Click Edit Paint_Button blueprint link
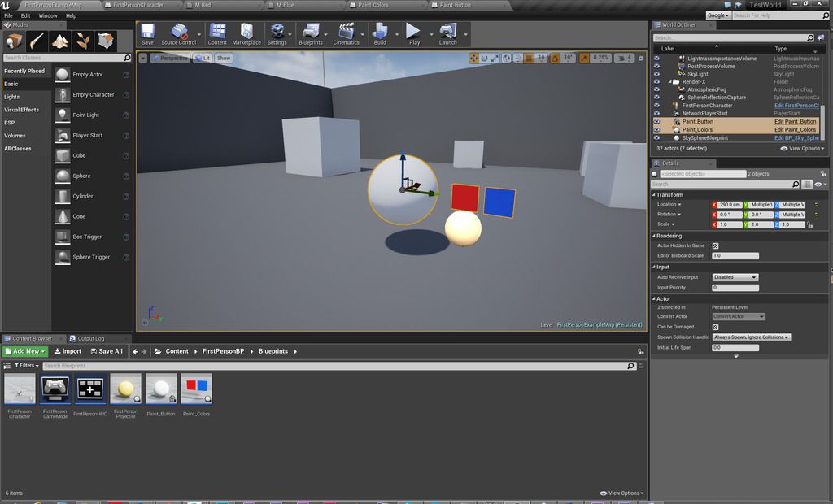This screenshot has width=833, height=504. coord(795,122)
